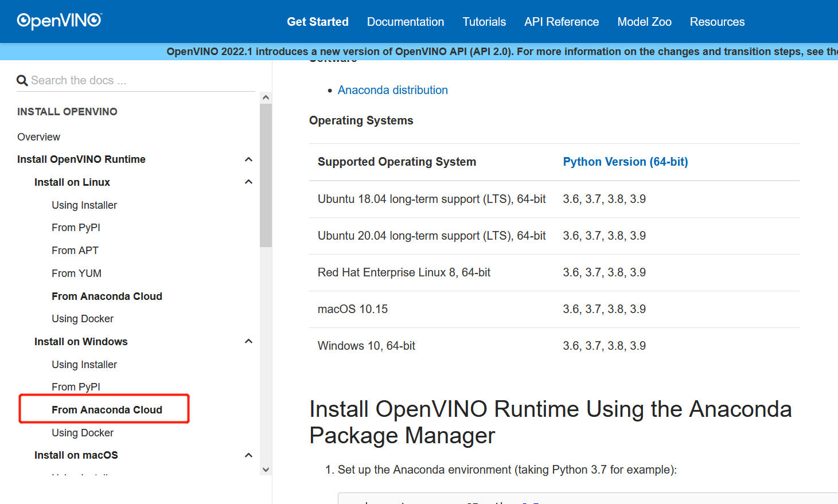The width and height of the screenshot is (838, 504).
Task: Open the API Reference section
Action: coord(561,22)
